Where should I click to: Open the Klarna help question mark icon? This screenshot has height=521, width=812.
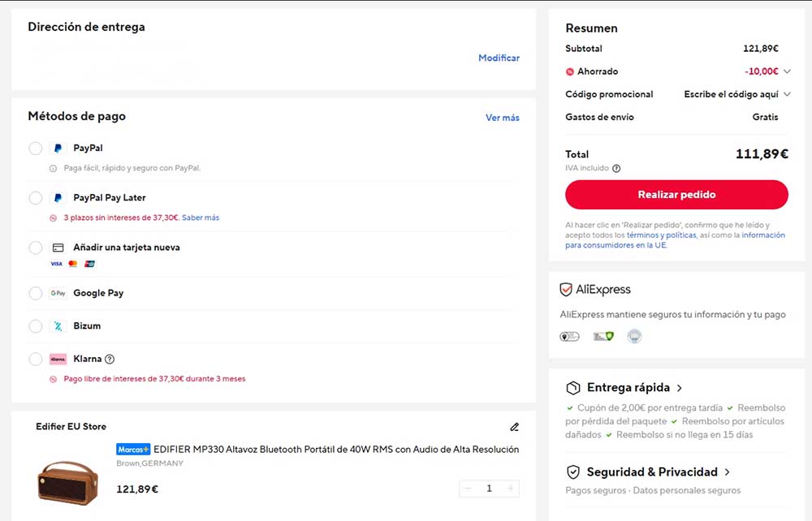click(x=110, y=359)
